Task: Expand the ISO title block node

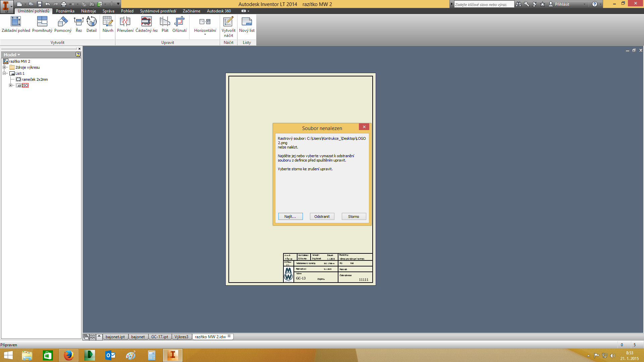Action: coord(11,85)
